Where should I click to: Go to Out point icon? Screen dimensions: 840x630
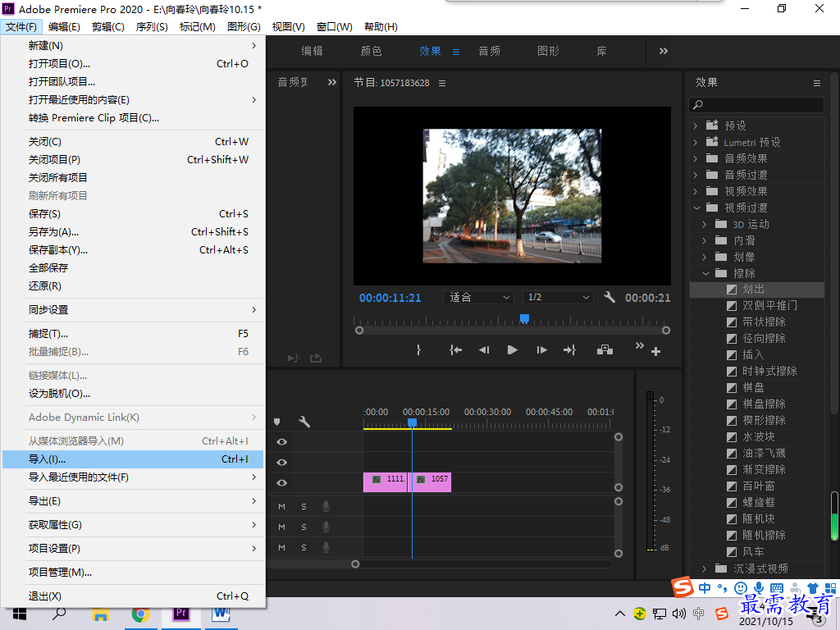569,349
